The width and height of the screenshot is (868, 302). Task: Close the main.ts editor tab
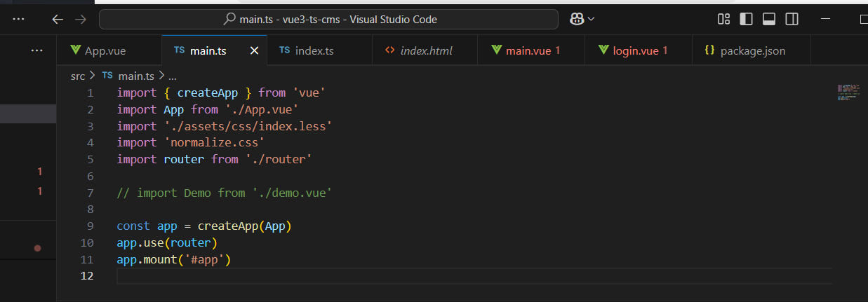pos(254,50)
